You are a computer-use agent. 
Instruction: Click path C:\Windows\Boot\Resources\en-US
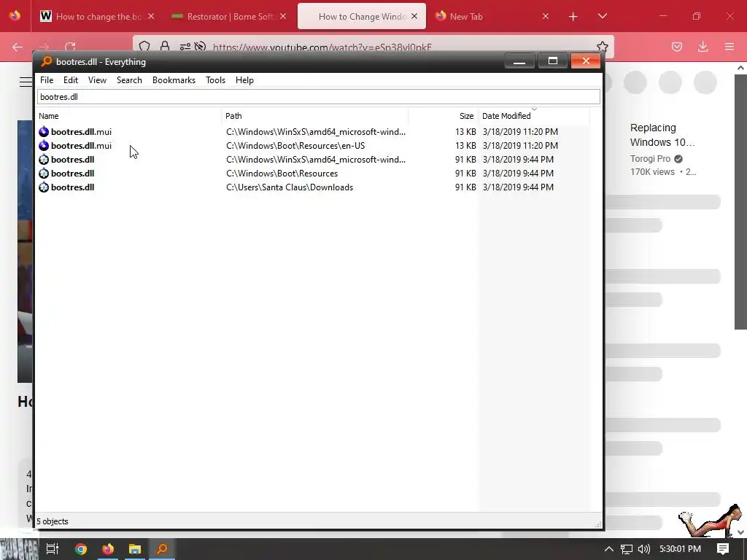point(295,146)
